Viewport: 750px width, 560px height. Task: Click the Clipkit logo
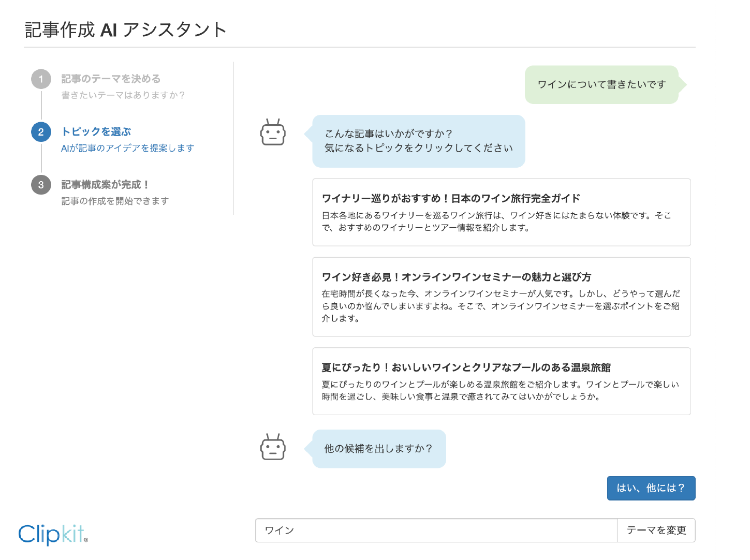pyautogui.click(x=53, y=534)
